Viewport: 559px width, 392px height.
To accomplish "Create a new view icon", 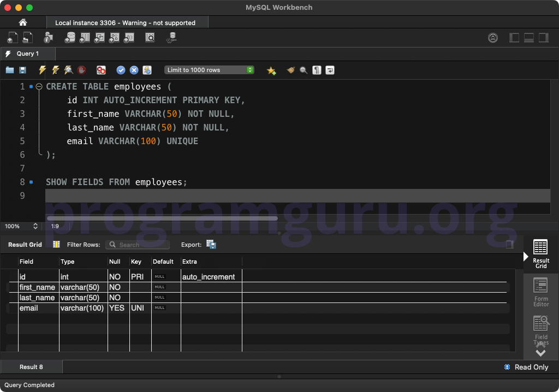I will coord(99,38).
